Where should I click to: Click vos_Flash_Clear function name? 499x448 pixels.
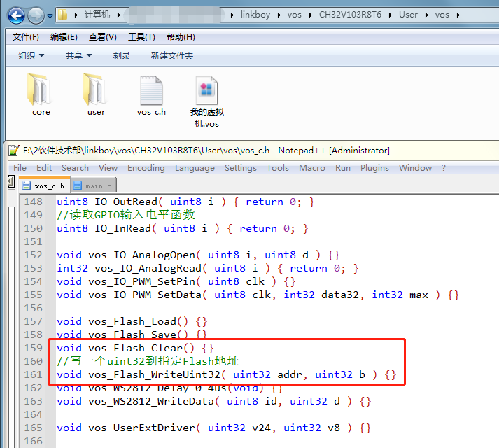(136, 348)
